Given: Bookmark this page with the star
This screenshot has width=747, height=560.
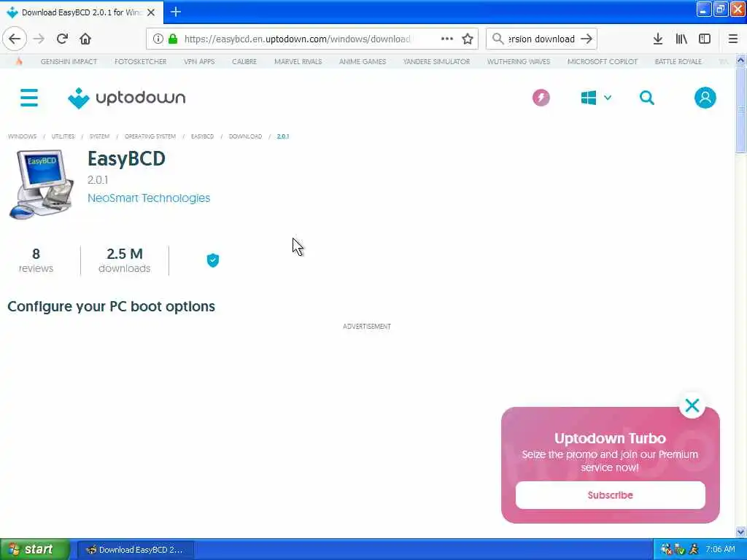Looking at the screenshot, I should coord(468,39).
